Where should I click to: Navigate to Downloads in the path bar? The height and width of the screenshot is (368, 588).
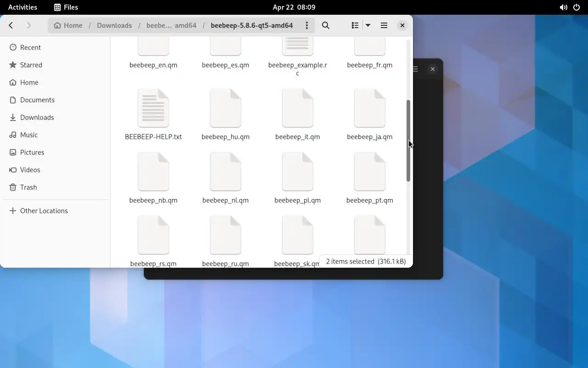click(x=114, y=25)
